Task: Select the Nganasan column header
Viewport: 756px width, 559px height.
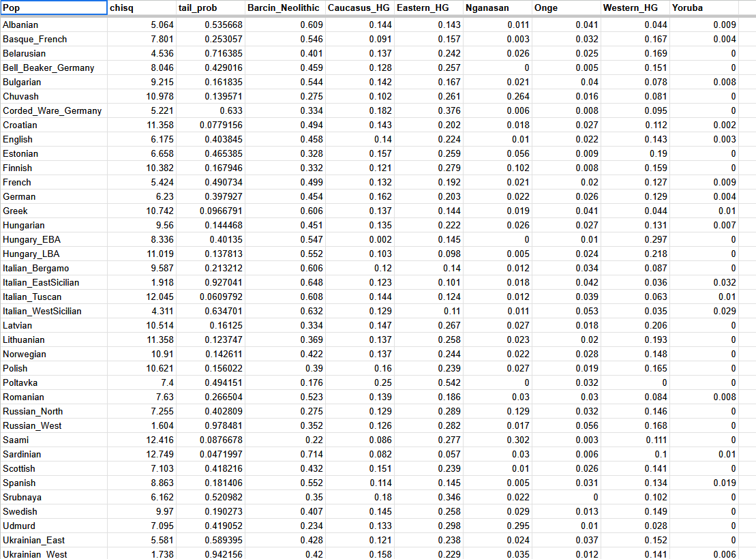Action: (498, 7)
